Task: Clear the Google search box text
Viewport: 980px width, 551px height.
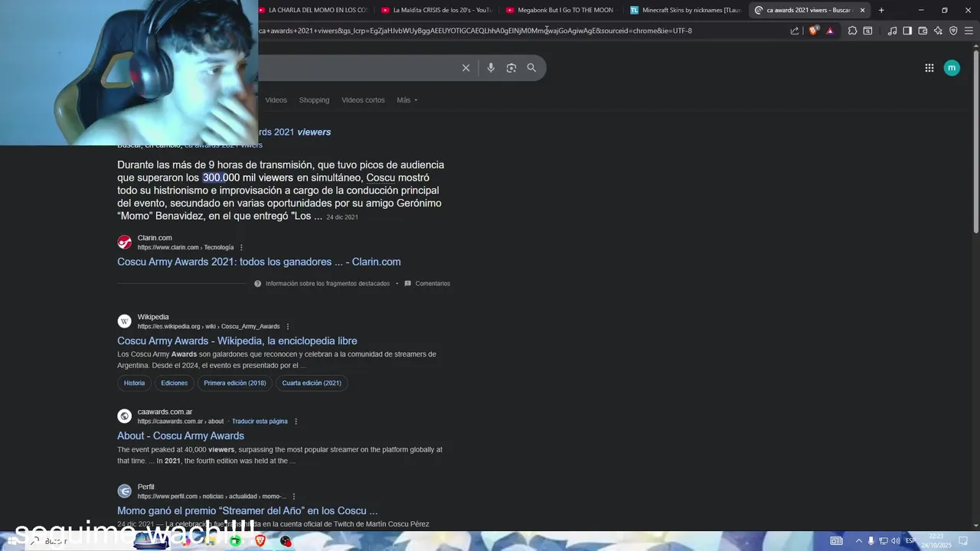Action: pos(465,68)
